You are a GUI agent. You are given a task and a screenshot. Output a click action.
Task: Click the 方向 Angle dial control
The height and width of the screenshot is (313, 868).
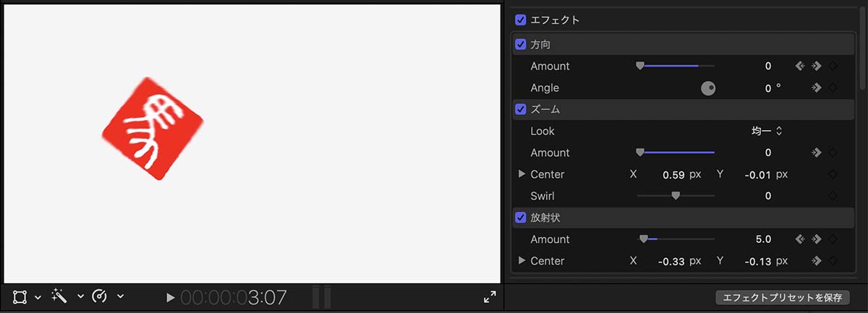708,88
